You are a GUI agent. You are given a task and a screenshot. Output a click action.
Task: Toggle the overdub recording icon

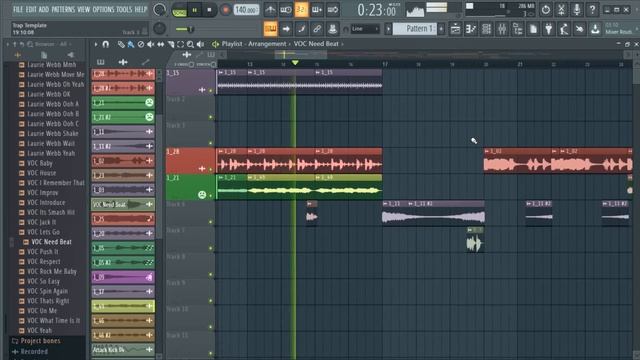pos(317,9)
